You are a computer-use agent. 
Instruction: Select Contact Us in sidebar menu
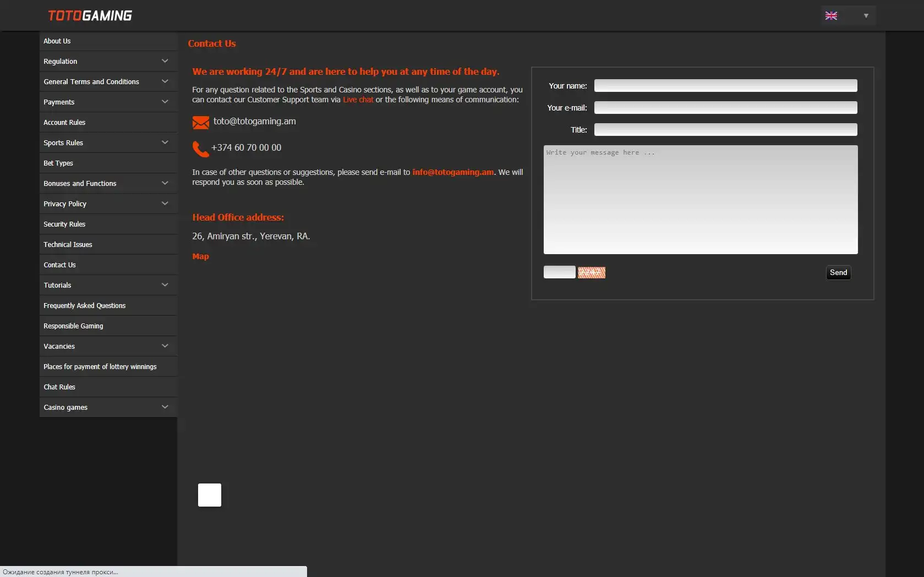pos(108,265)
